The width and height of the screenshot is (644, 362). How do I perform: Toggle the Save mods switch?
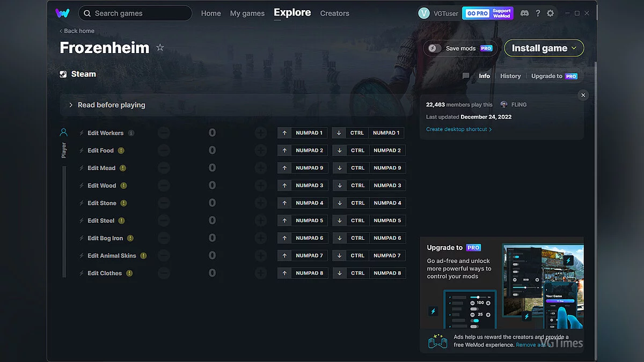click(434, 48)
